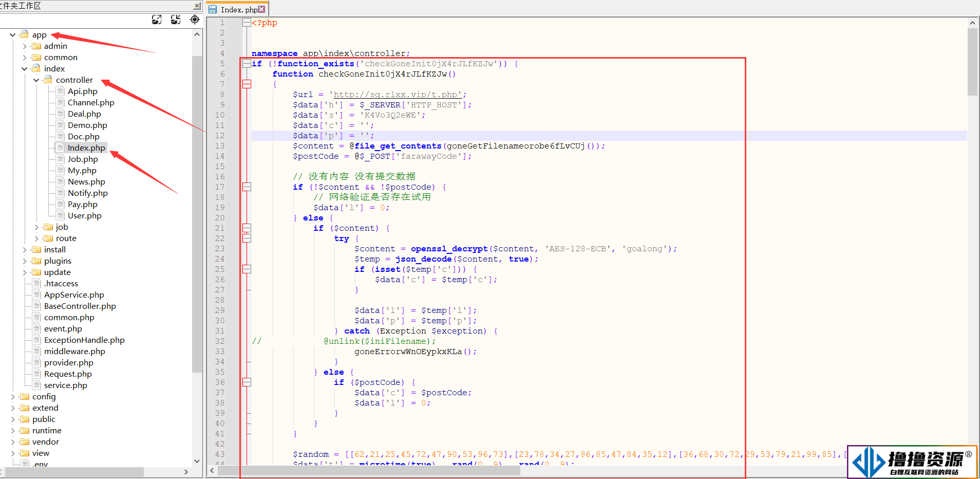Click the ExceptionHandle.php file icon

(x=36, y=340)
